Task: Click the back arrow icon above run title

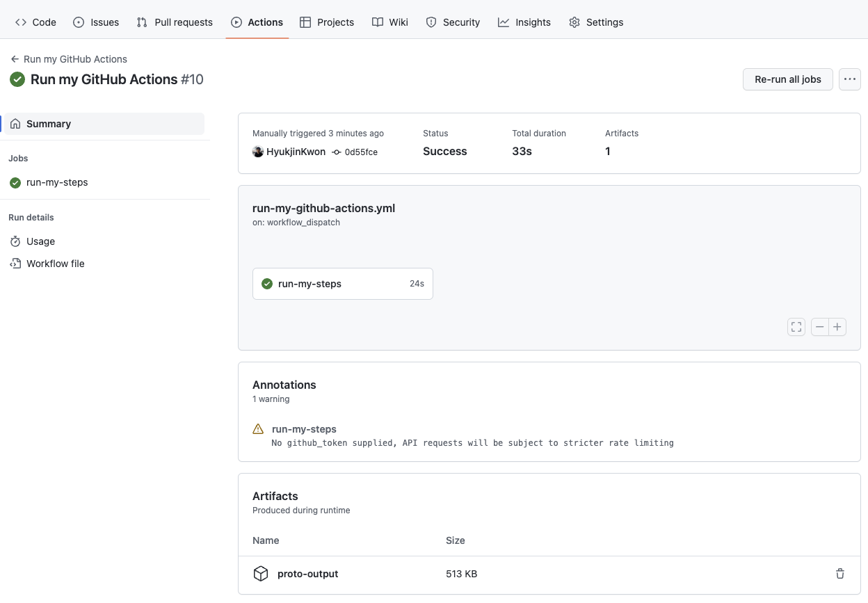Action: coord(15,59)
